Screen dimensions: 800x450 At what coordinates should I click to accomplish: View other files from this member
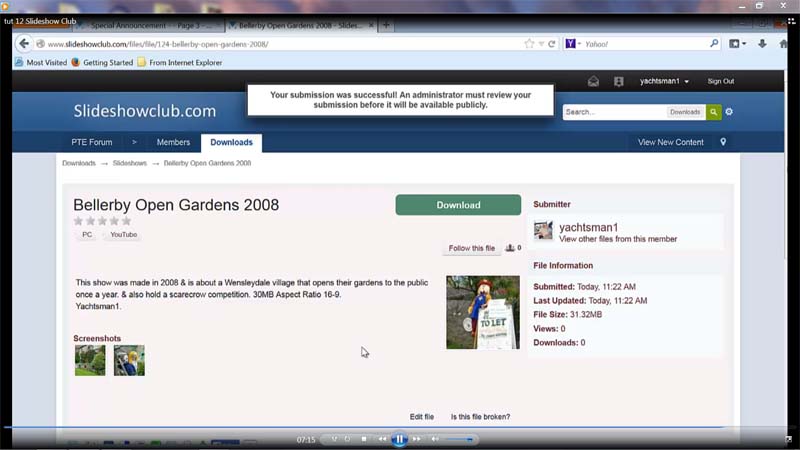coord(618,239)
